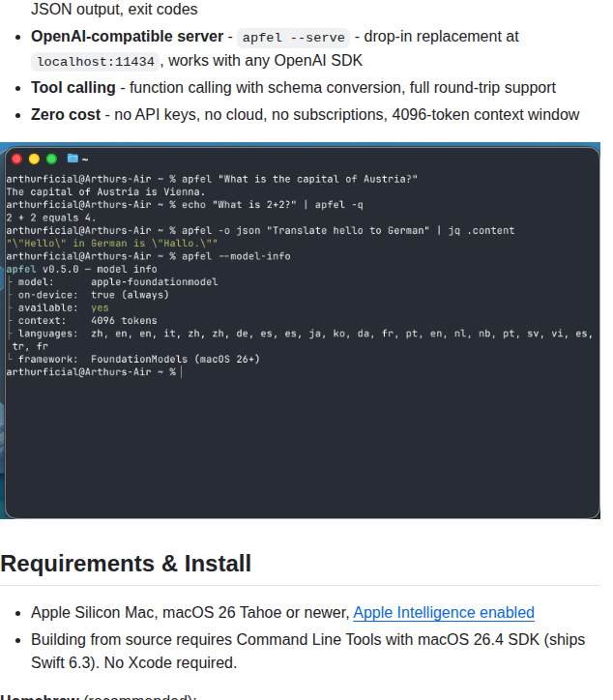Click 'The capital of Austria is Vienna.' line
Screen dimensions: 613x700
pos(105,192)
